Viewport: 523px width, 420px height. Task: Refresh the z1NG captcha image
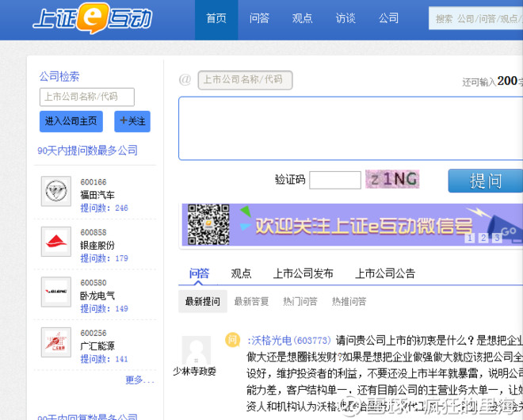point(392,179)
